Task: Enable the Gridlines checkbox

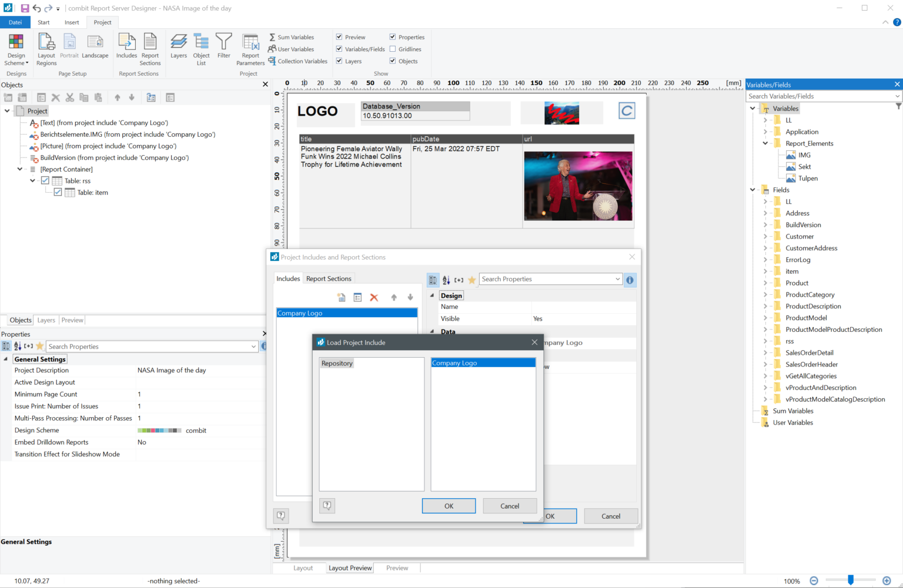Action: click(x=393, y=49)
